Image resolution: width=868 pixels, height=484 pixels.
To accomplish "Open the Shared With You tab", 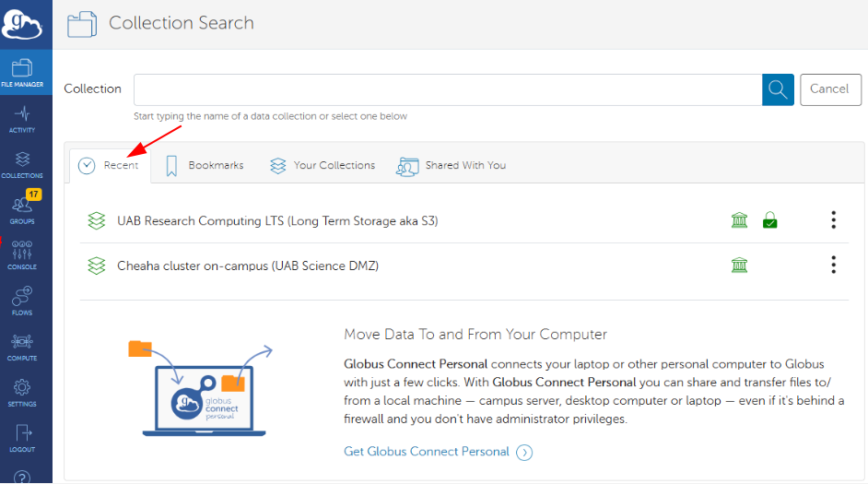I will pos(452,165).
